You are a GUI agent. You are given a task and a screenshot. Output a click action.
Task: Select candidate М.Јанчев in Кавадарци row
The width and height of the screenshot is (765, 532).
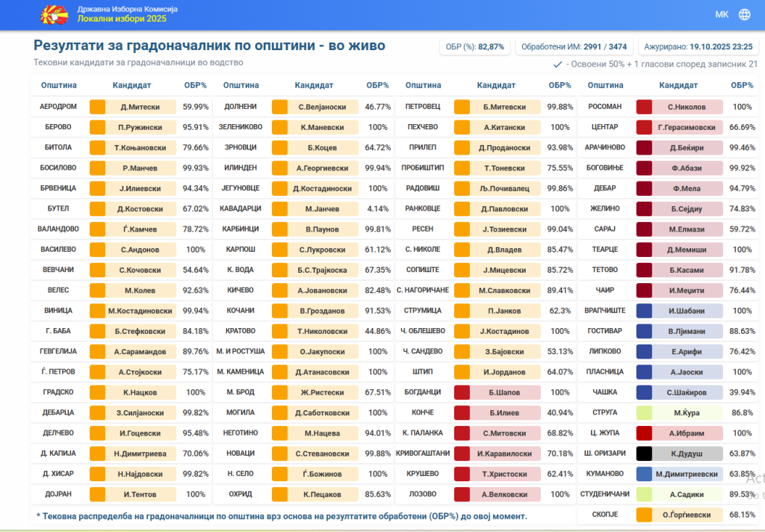322,208
